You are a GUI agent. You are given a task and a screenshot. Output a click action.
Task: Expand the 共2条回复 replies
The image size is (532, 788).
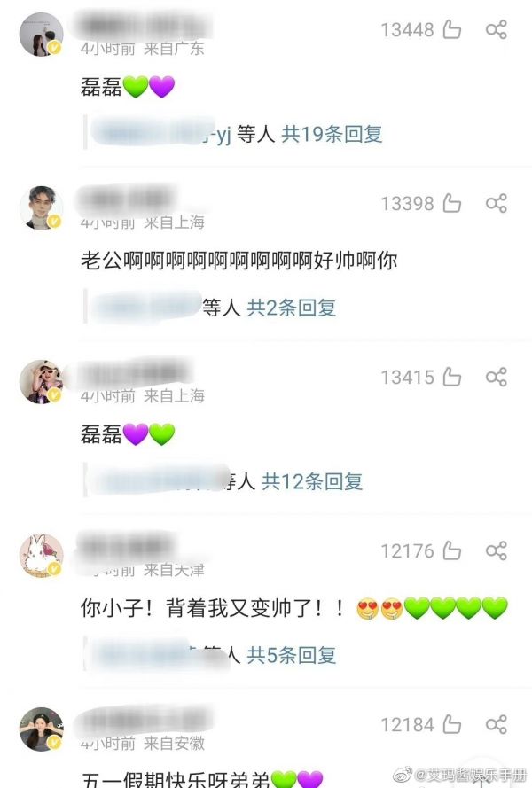291,308
